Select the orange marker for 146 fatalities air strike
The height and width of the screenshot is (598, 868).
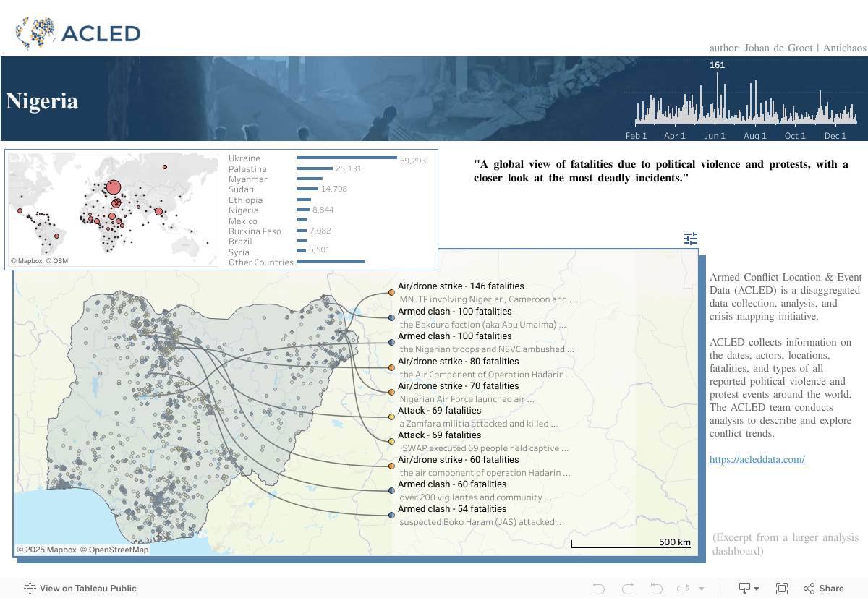click(391, 293)
